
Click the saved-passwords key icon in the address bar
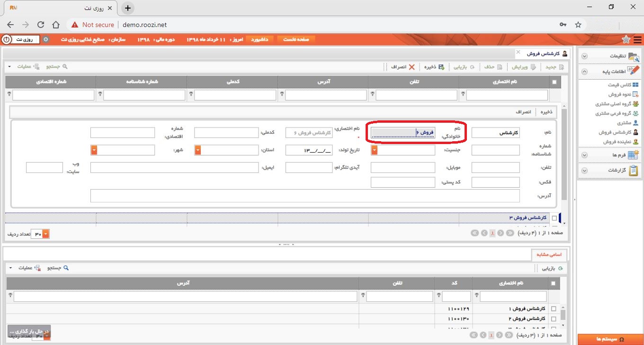tap(563, 25)
